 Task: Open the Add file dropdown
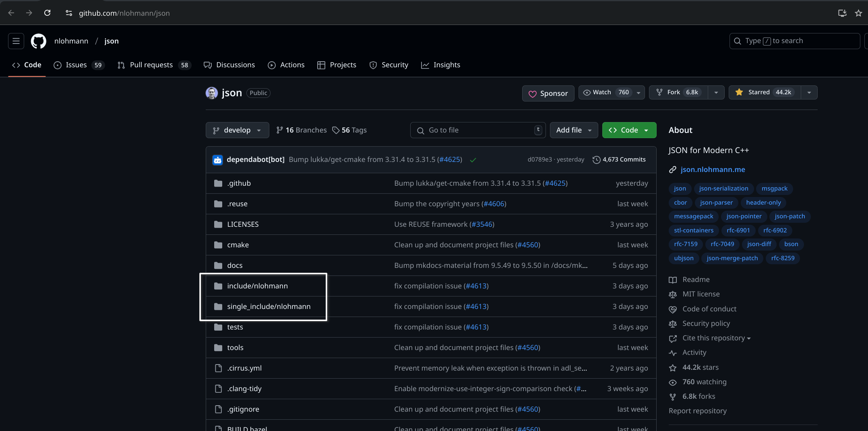[x=574, y=130]
